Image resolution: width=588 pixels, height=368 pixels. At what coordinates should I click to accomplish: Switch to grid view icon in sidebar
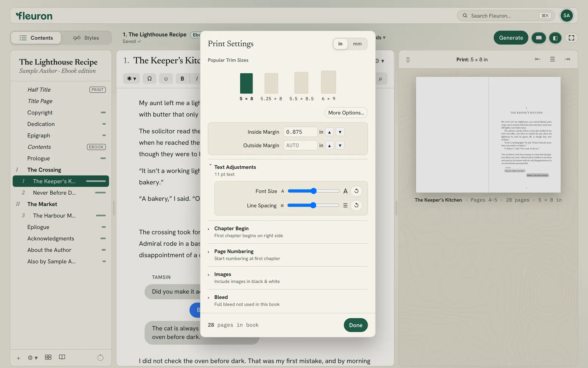[x=48, y=357]
